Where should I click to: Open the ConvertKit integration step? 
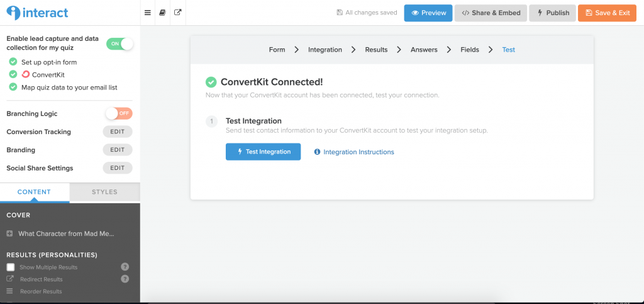(x=48, y=75)
